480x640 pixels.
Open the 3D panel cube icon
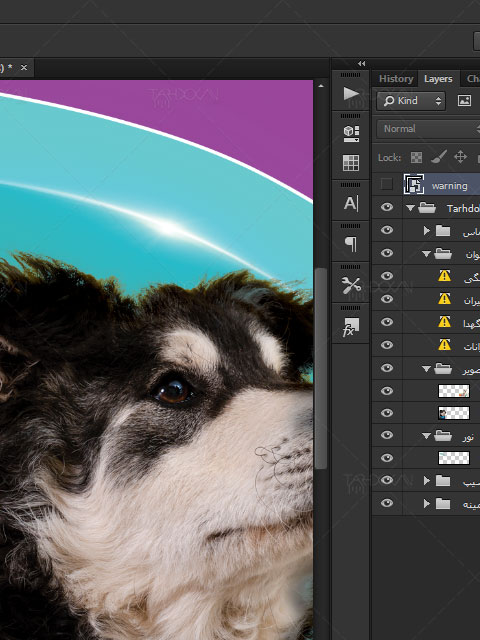(x=351, y=133)
